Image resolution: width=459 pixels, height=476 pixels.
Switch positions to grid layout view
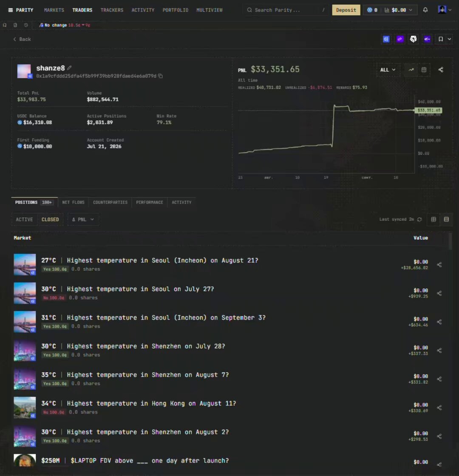click(x=433, y=219)
